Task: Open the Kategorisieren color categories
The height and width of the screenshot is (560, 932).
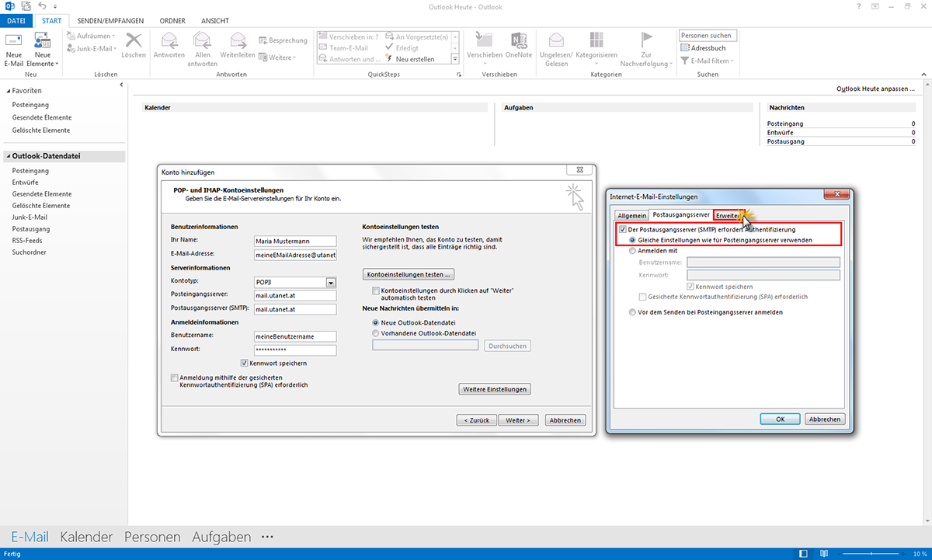Action: coord(596,47)
